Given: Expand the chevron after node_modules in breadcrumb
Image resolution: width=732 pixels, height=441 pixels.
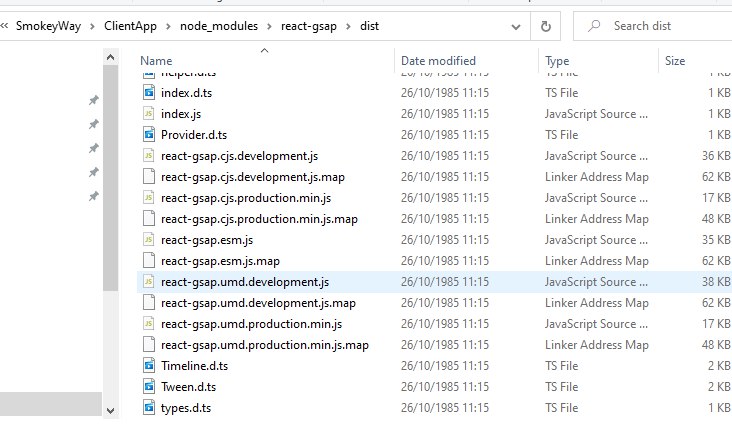Looking at the screenshot, I should coord(269,26).
